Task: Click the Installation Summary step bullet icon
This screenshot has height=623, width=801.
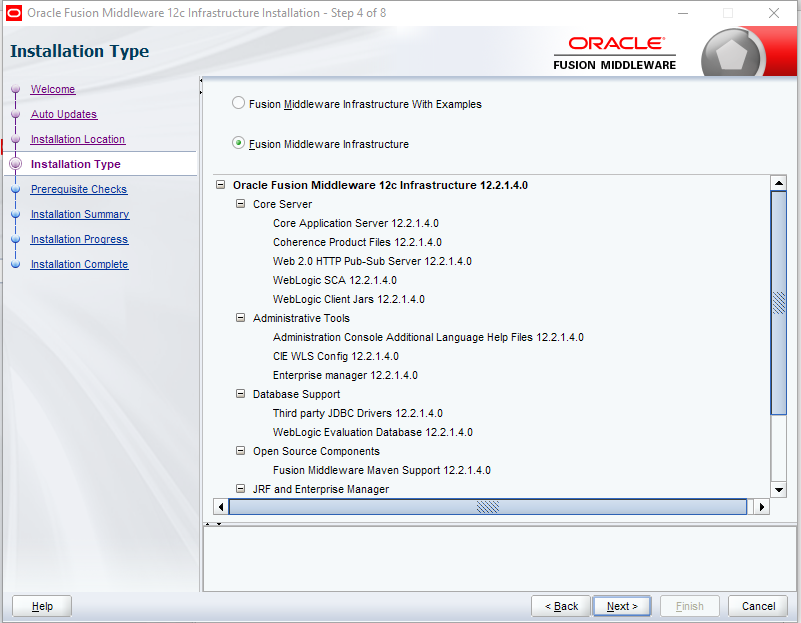Action: click(x=16, y=214)
